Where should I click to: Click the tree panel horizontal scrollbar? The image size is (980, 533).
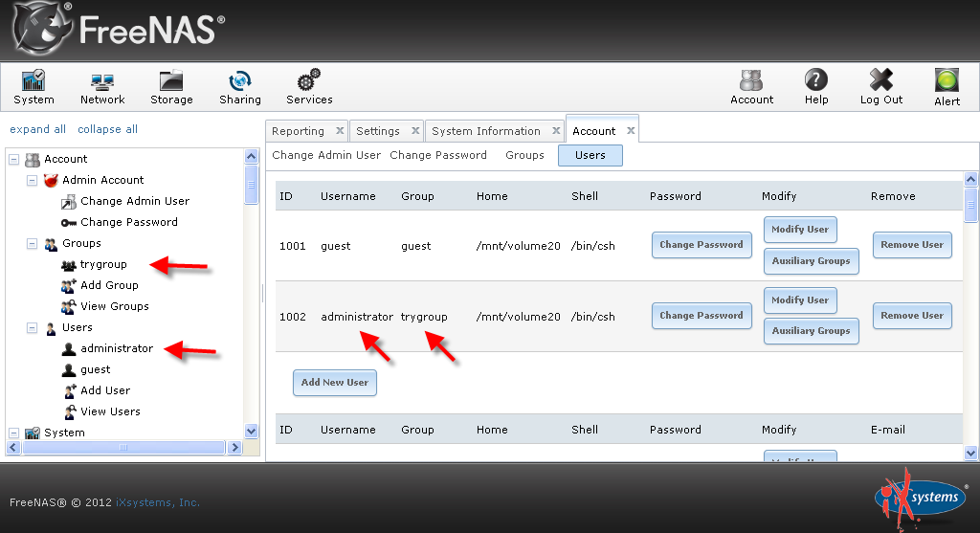[123, 448]
